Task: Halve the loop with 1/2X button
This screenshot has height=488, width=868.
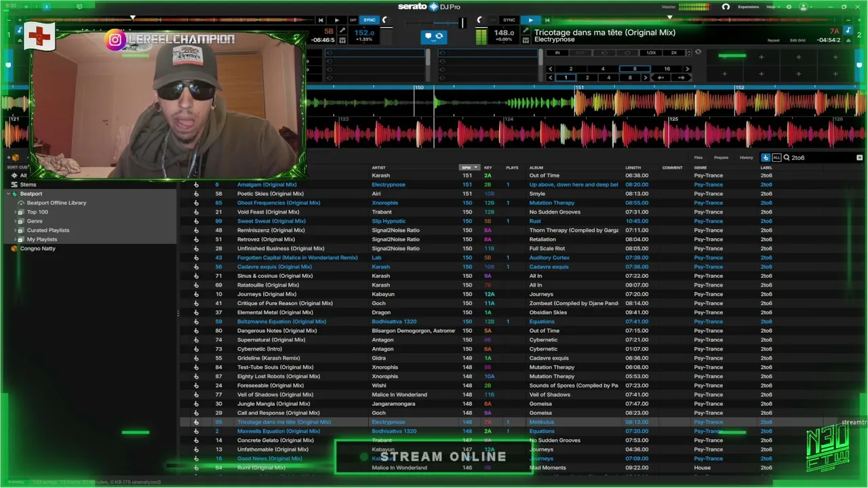Action: (651, 53)
